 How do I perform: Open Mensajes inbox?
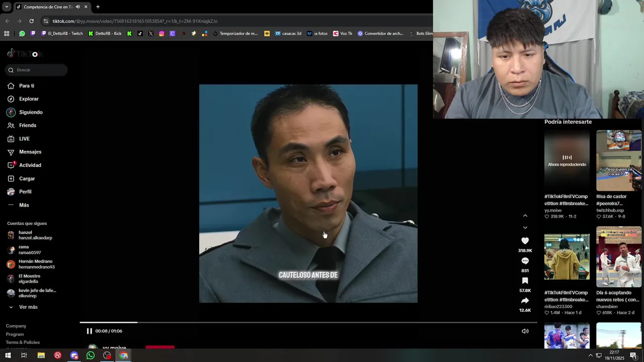24,152
